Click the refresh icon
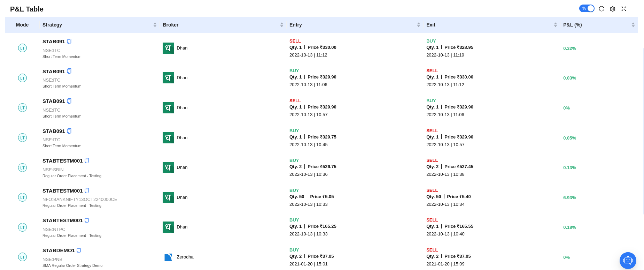 coord(602,9)
